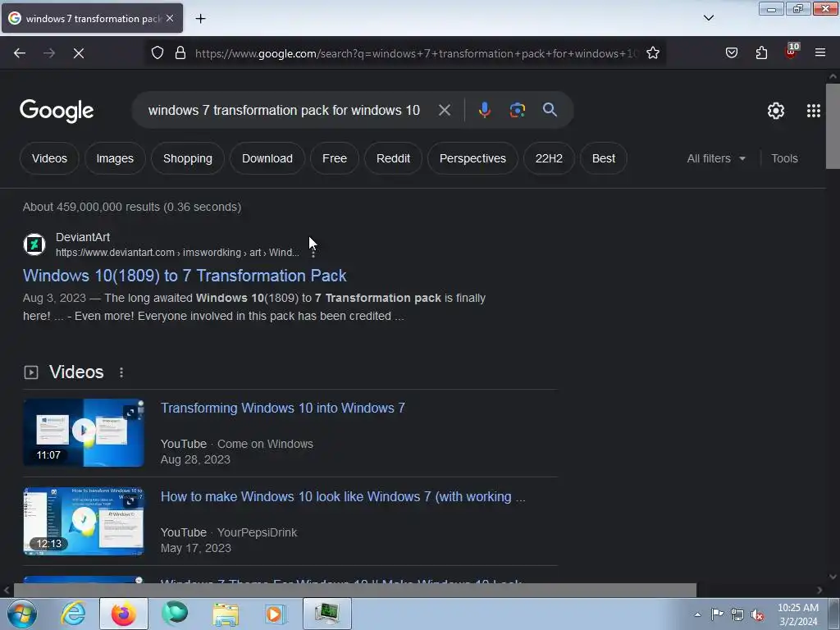The image size is (840, 630).
Task: Click the muted volume tray icon
Action: [757, 614]
